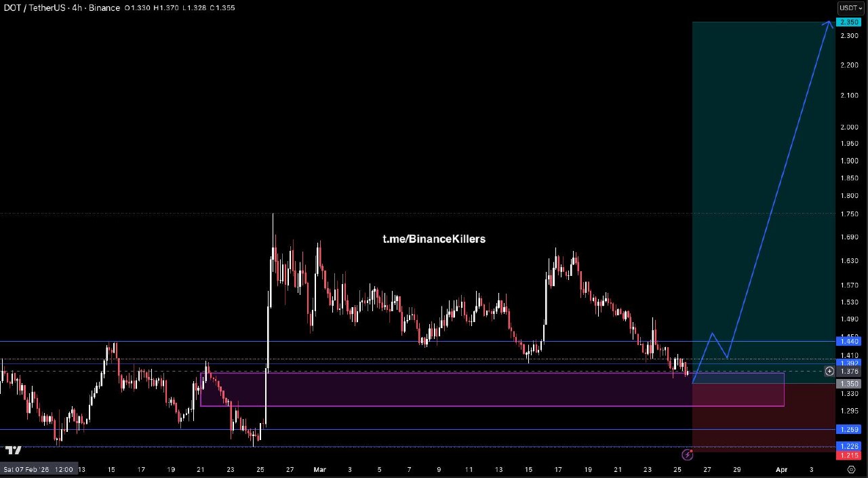This screenshot has width=868, height=478.
Task: Click the Mar label on time axis
Action: 320,469
